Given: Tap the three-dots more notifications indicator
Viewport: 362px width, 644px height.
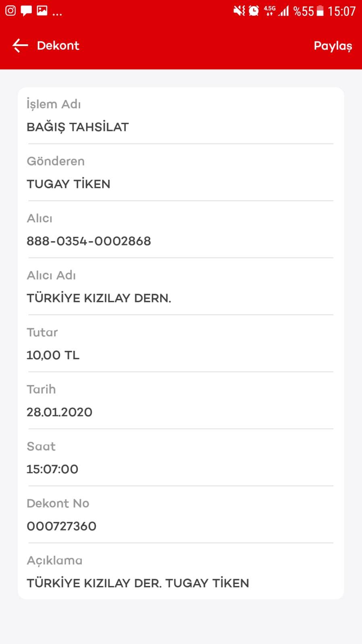Looking at the screenshot, I should 57,14.
